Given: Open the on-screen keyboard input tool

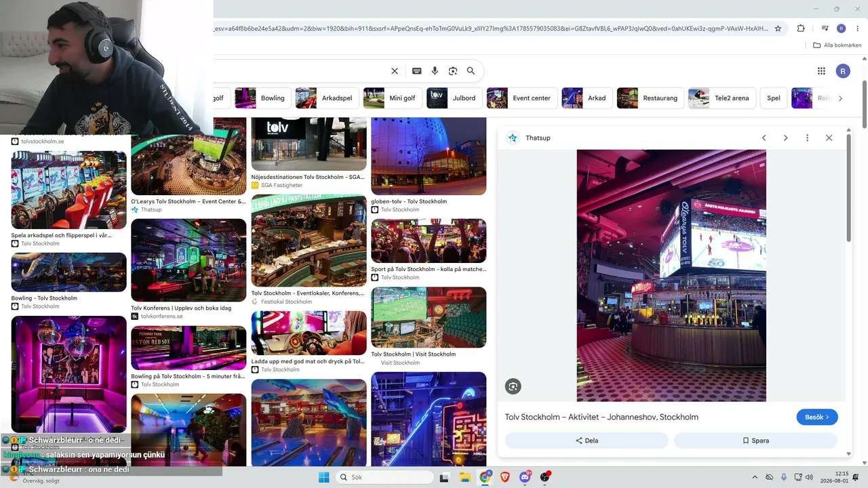Looking at the screenshot, I should 416,70.
